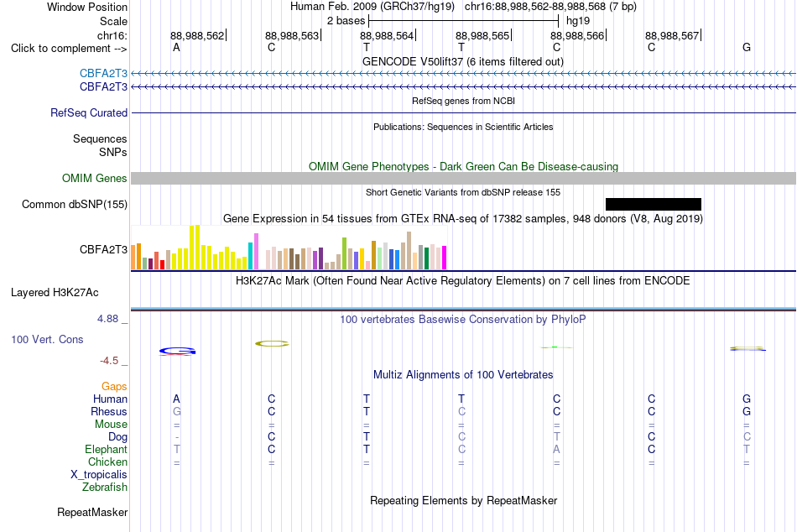Viewport: 797px width, 532px height.
Task: Click the gray OMIM Genes item bar
Action: (463, 178)
